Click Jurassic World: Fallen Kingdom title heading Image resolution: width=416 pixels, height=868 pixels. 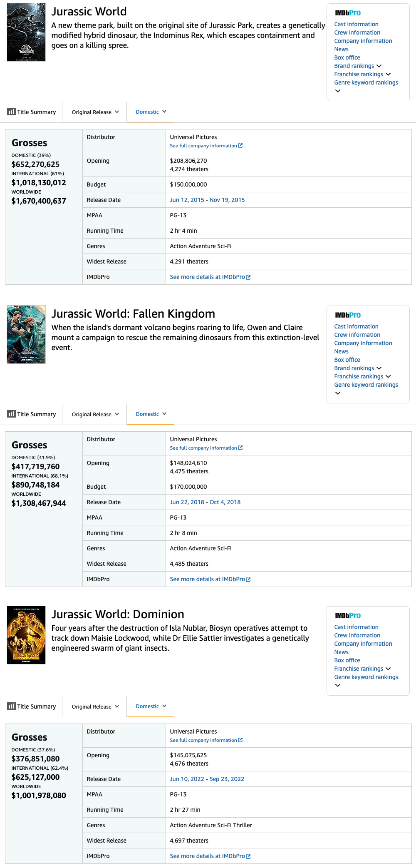[133, 314]
